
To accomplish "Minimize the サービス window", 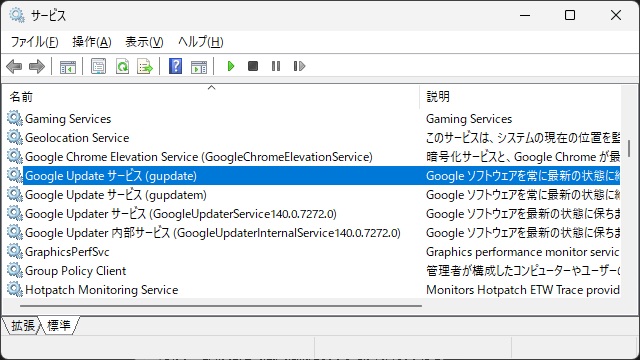I will click(x=525, y=15).
